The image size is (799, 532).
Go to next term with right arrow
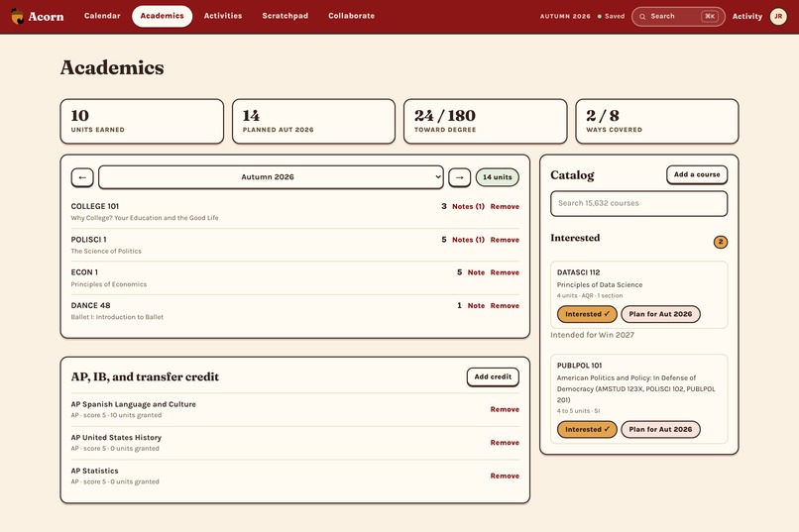click(x=459, y=177)
